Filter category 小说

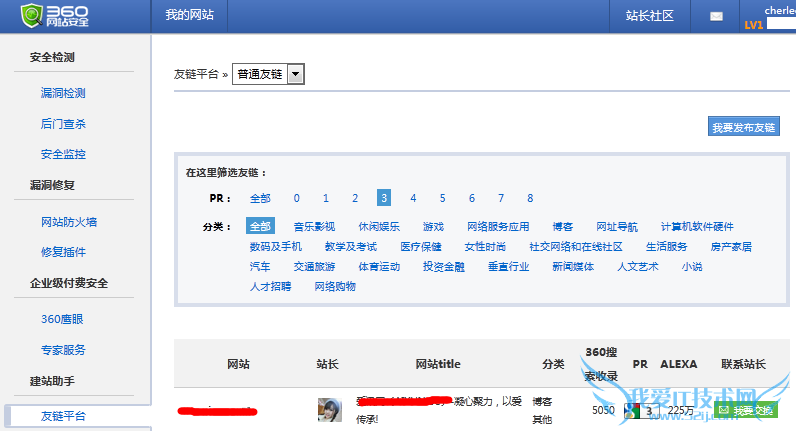(692, 267)
